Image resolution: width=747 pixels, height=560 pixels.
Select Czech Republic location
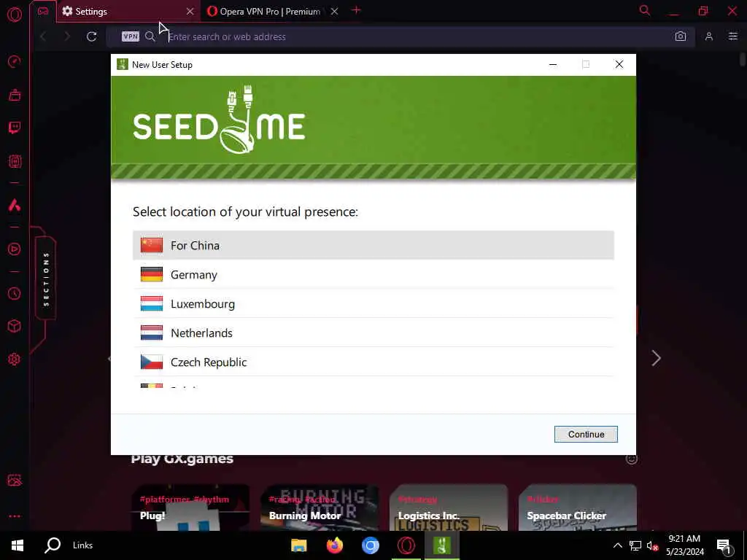tap(373, 362)
